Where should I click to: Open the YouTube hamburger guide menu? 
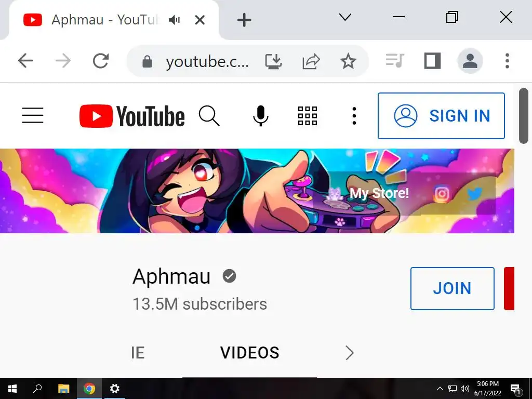(33, 115)
